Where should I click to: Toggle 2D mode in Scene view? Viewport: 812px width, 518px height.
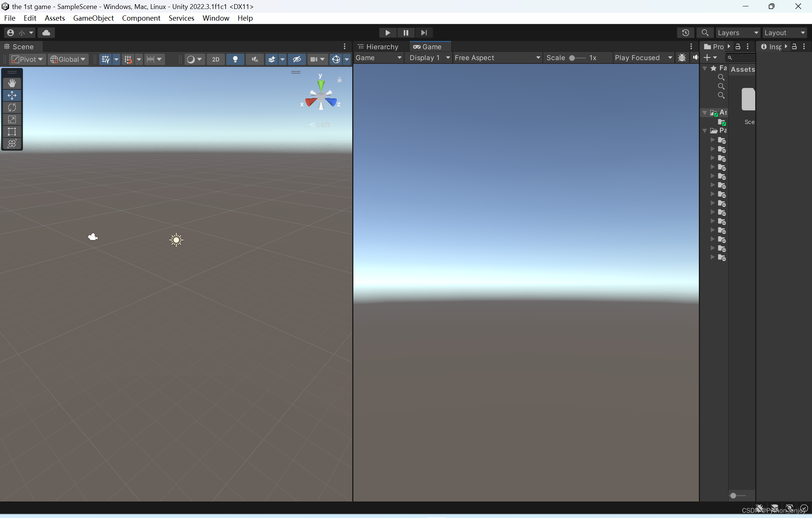pos(215,59)
